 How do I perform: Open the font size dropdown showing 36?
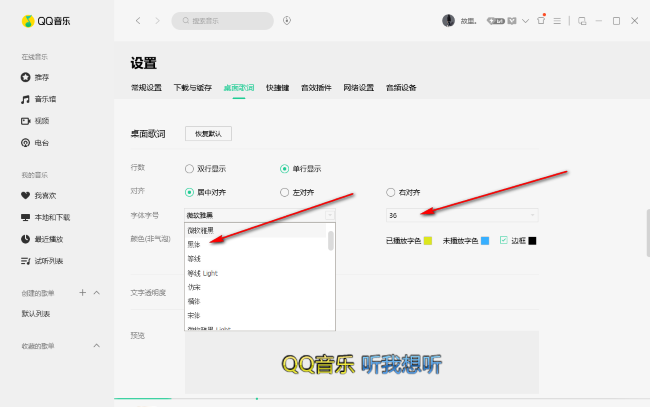[462, 215]
